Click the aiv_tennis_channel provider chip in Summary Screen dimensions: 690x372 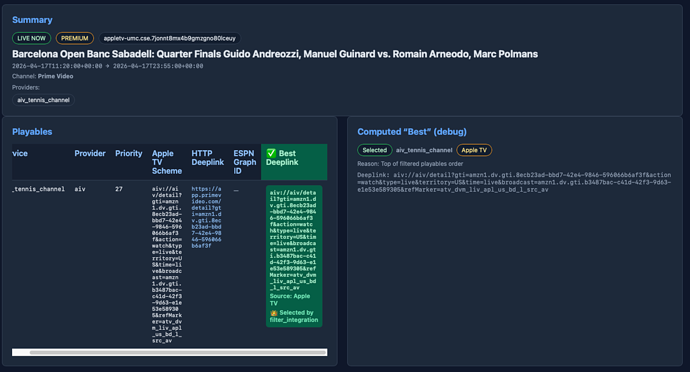(43, 100)
